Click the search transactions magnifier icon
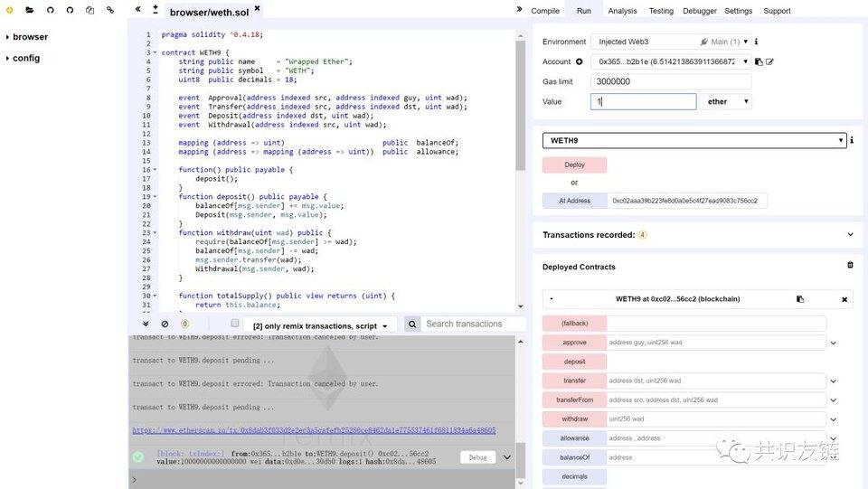868x489 pixels. point(412,324)
